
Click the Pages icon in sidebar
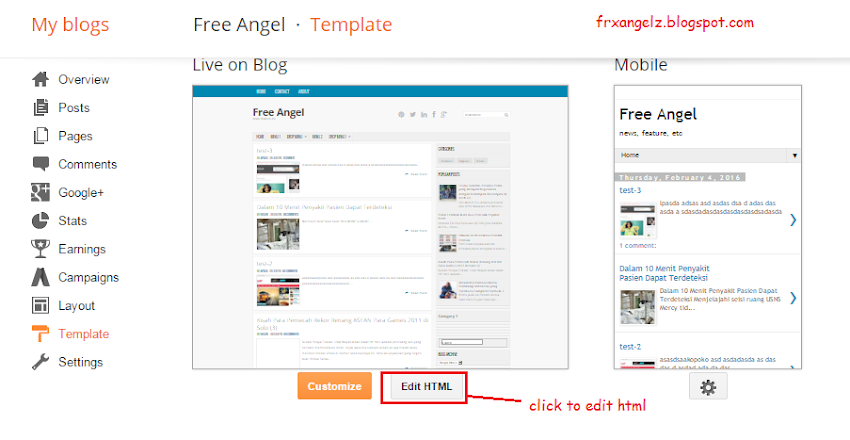pyautogui.click(x=40, y=136)
